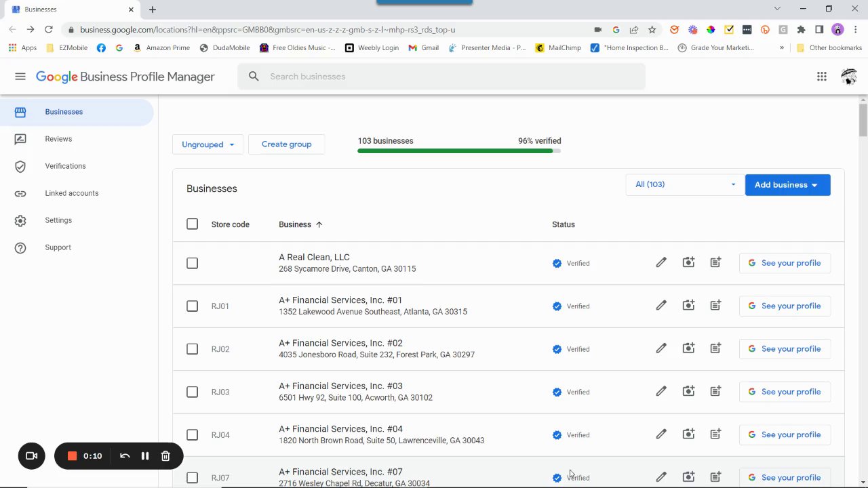Edit A+ Financial Services, Inc. #04 profile
Viewport: 868px width, 488px height.
[661, 434]
